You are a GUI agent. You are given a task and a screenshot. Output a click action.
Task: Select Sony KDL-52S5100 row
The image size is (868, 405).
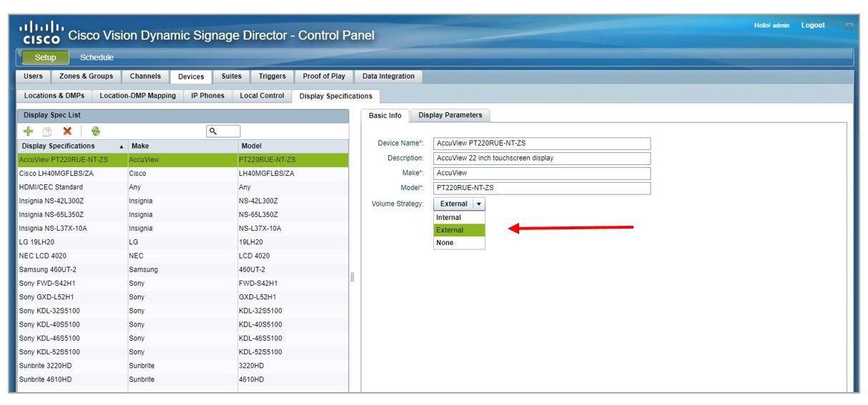pyautogui.click(x=183, y=352)
